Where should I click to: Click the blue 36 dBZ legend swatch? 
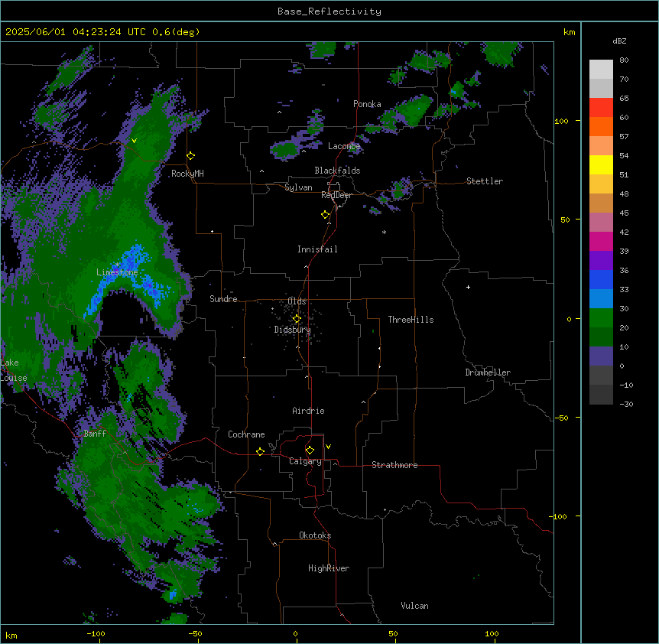(601, 279)
